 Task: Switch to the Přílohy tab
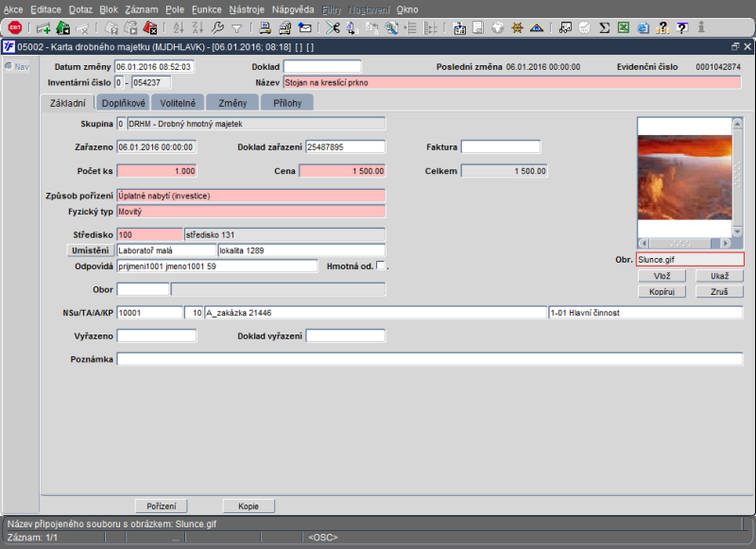coord(287,103)
